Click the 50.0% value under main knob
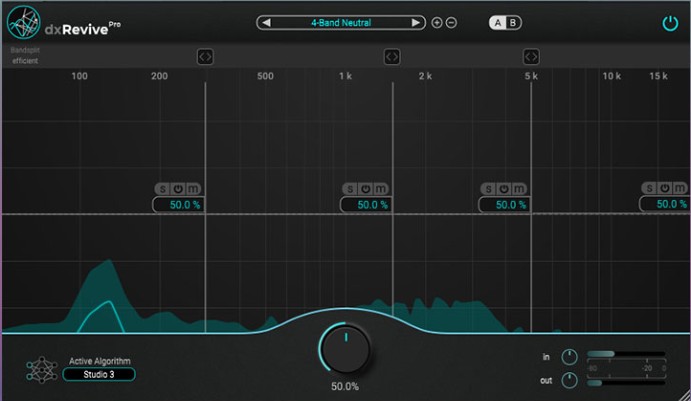Viewport: 691px width, 401px height. (x=345, y=386)
